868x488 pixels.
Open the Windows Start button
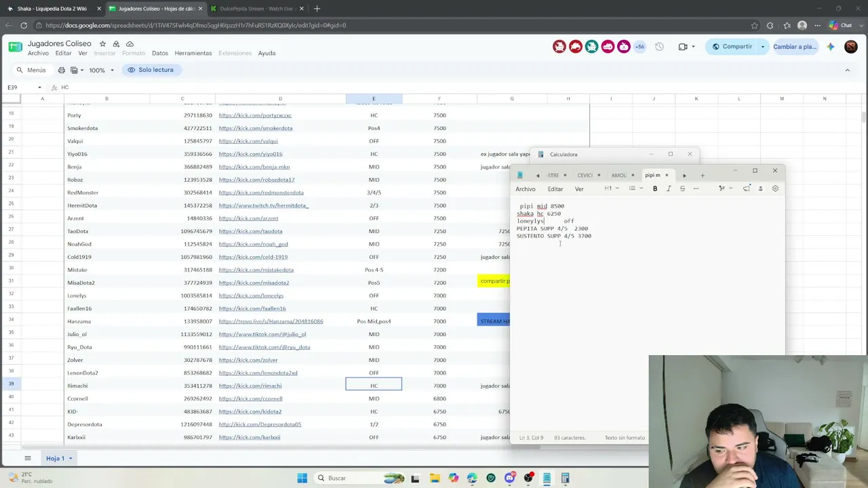click(302, 478)
